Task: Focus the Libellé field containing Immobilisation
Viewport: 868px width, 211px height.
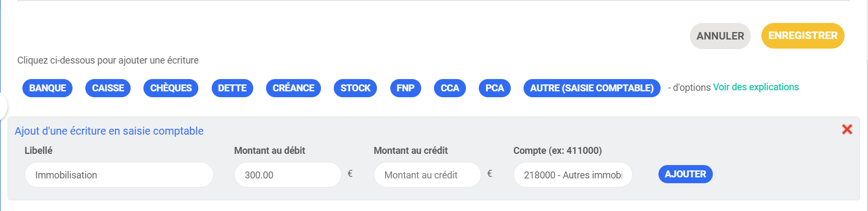Action: (x=119, y=175)
